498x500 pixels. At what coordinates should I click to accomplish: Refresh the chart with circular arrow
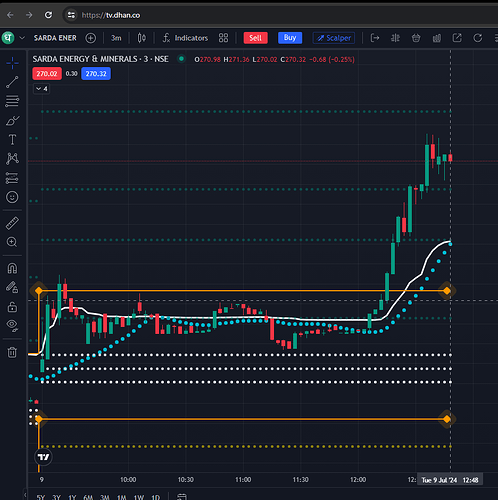(478, 38)
